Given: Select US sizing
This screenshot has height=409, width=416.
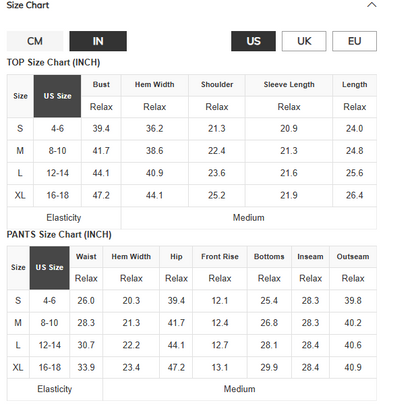Looking at the screenshot, I should tap(253, 41).
